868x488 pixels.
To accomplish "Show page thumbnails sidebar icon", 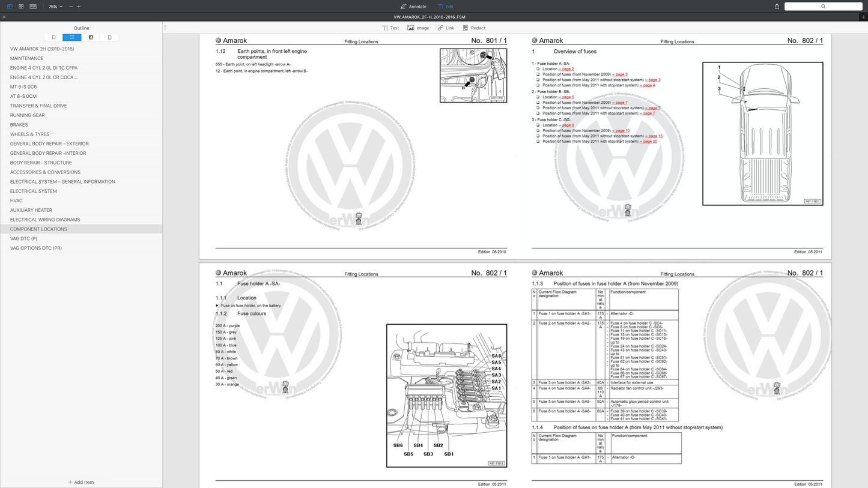I will click(109, 37).
